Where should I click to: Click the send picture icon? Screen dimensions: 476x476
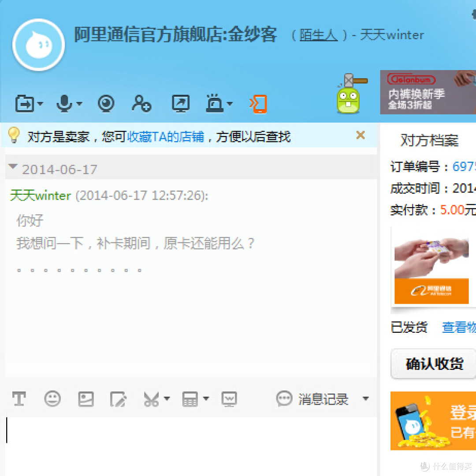[86, 399]
